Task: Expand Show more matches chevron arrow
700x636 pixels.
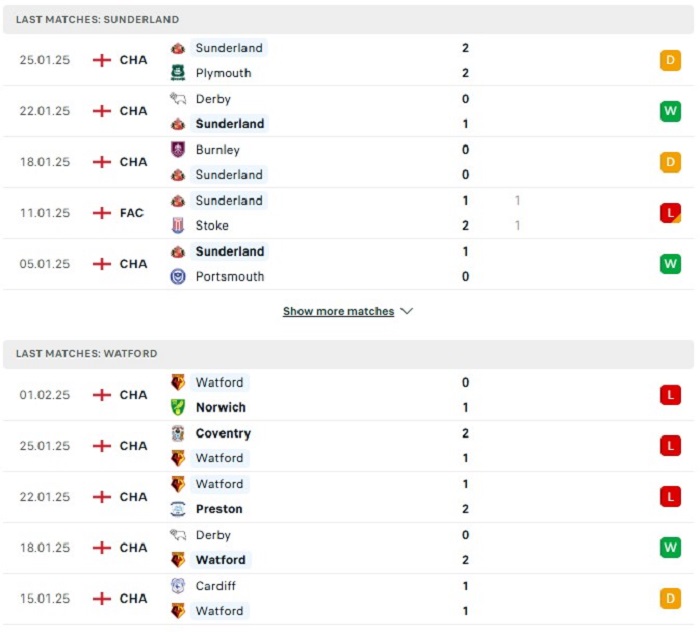Action: (x=406, y=311)
